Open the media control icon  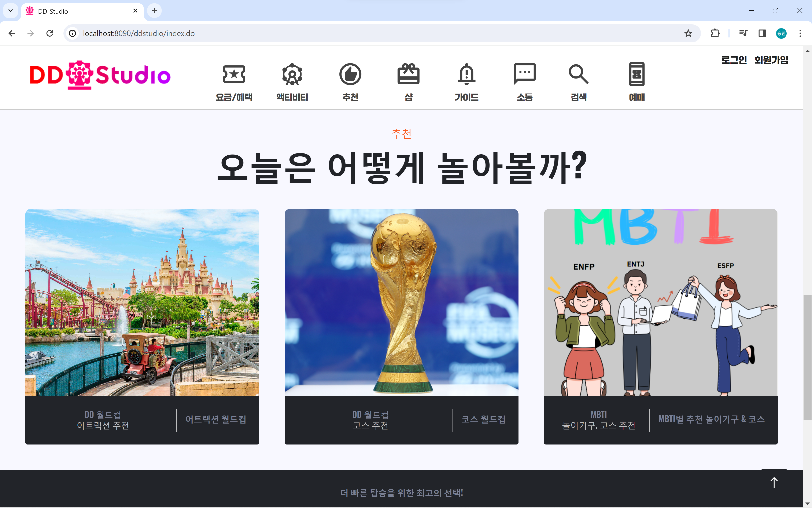click(743, 33)
